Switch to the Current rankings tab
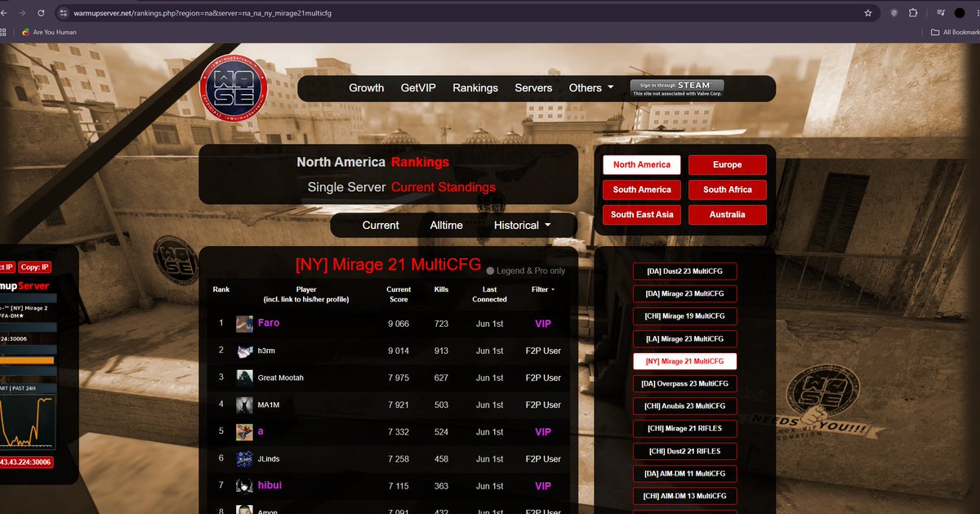This screenshot has width=980, height=514. pyautogui.click(x=381, y=226)
